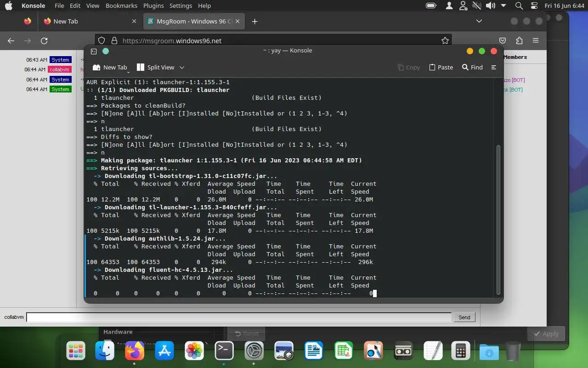The height and width of the screenshot is (368, 588).
Task: Open the Trash in the dock
Action: pos(513,352)
